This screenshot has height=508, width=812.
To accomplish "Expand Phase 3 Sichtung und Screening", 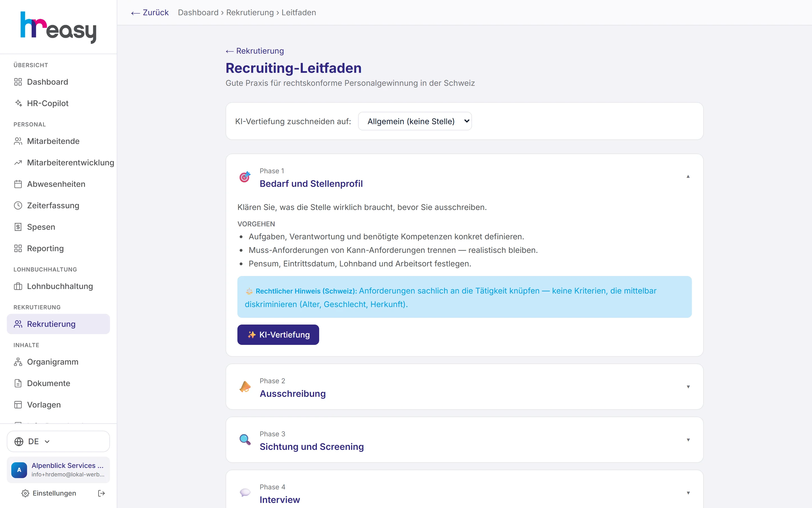I will [x=688, y=440].
